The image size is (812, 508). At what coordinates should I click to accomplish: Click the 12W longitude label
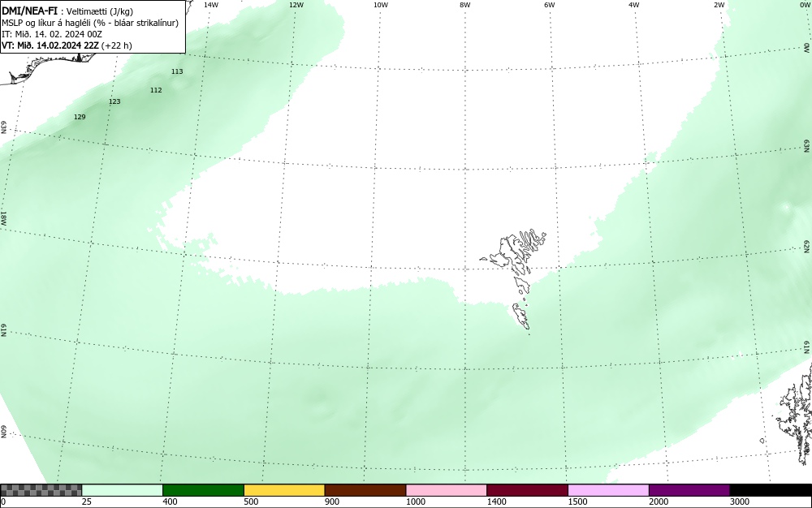pyautogui.click(x=296, y=5)
